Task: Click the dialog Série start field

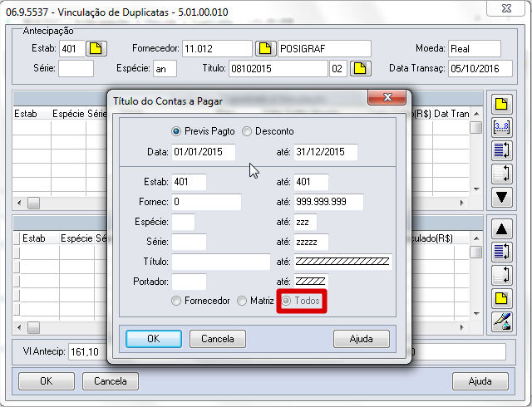Action: pyautogui.click(x=189, y=242)
